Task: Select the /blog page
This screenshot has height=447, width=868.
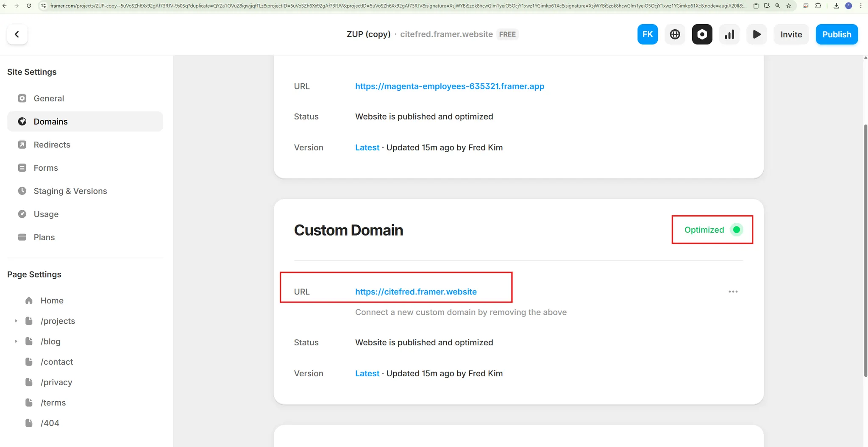Action: click(50, 341)
